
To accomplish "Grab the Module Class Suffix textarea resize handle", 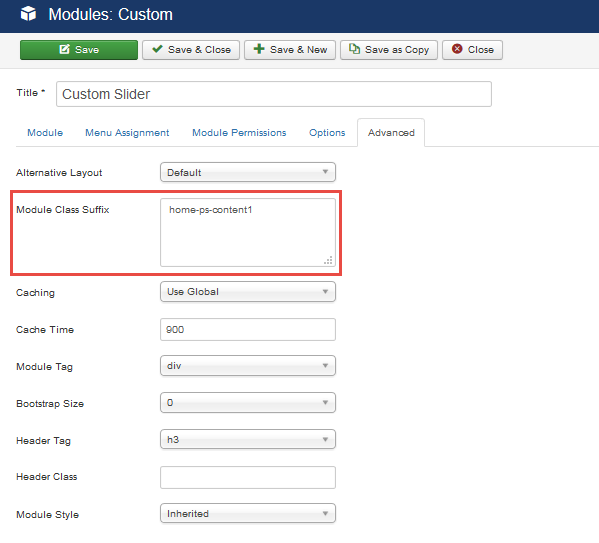I will 328,260.
